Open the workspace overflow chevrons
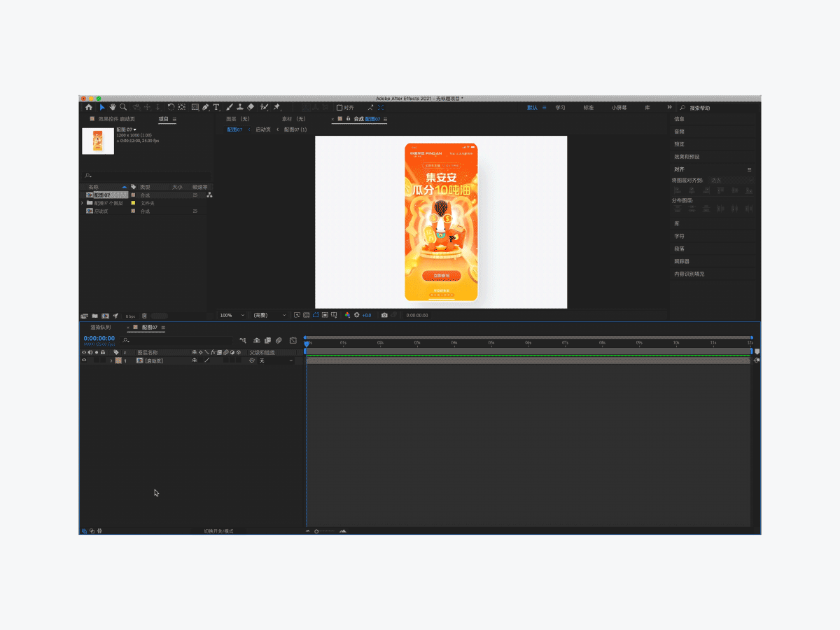Screen dimensions: 840x630 pyautogui.click(x=669, y=107)
